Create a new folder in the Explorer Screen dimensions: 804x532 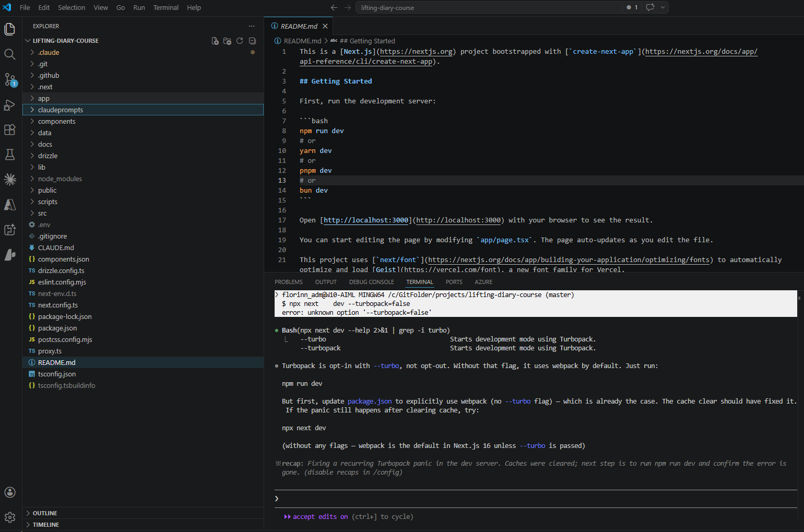pos(227,40)
